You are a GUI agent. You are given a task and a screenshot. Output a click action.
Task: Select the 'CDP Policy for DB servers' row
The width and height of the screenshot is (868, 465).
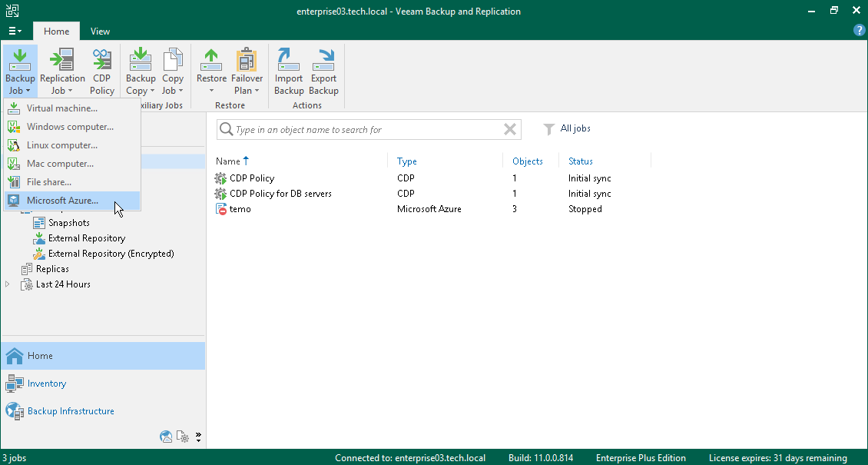(432, 194)
